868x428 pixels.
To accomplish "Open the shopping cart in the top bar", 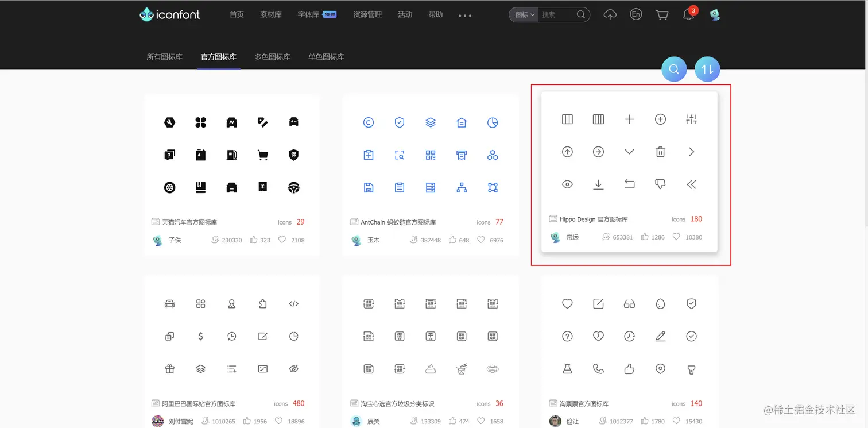I will (661, 14).
